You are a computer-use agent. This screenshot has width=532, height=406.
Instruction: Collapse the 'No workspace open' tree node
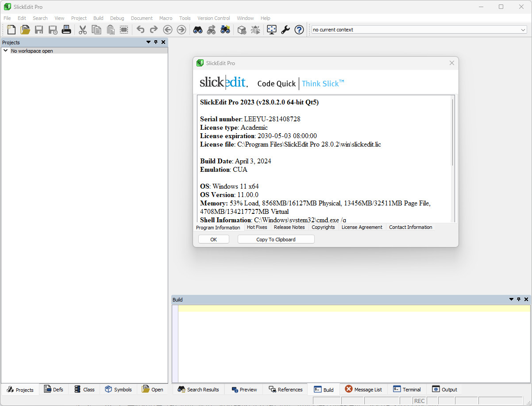point(5,50)
